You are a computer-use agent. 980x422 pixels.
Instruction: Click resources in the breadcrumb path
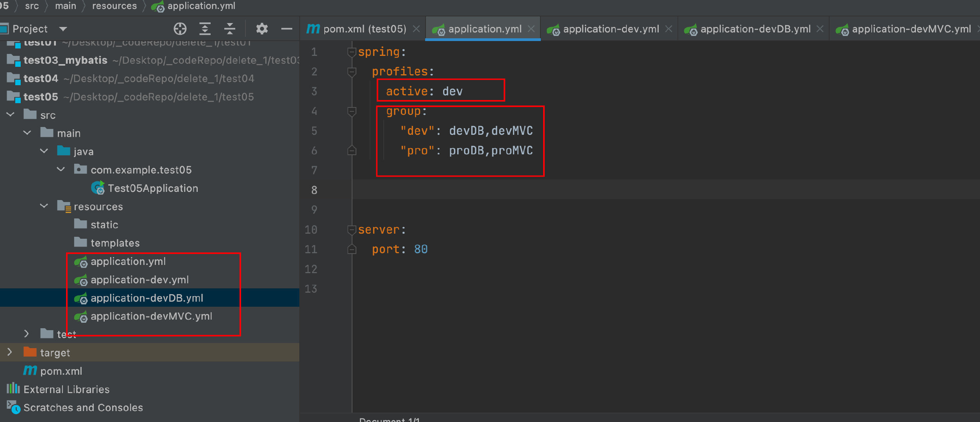tap(114, 6)
